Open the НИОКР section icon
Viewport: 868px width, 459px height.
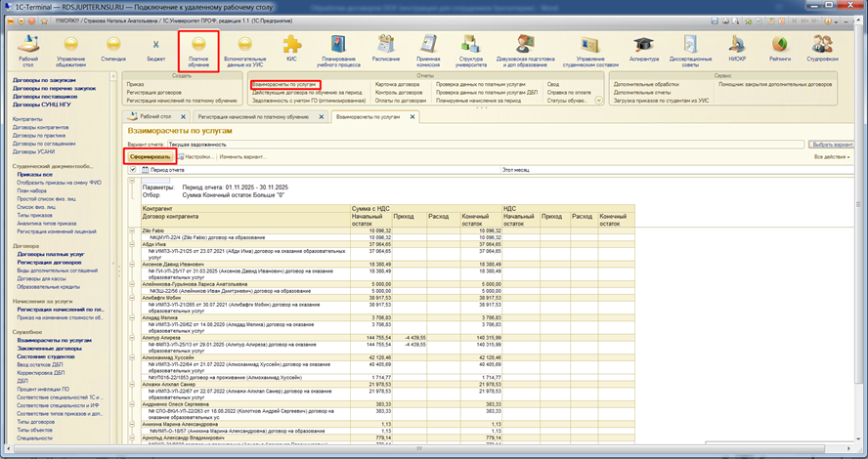[x=739, y=46]
